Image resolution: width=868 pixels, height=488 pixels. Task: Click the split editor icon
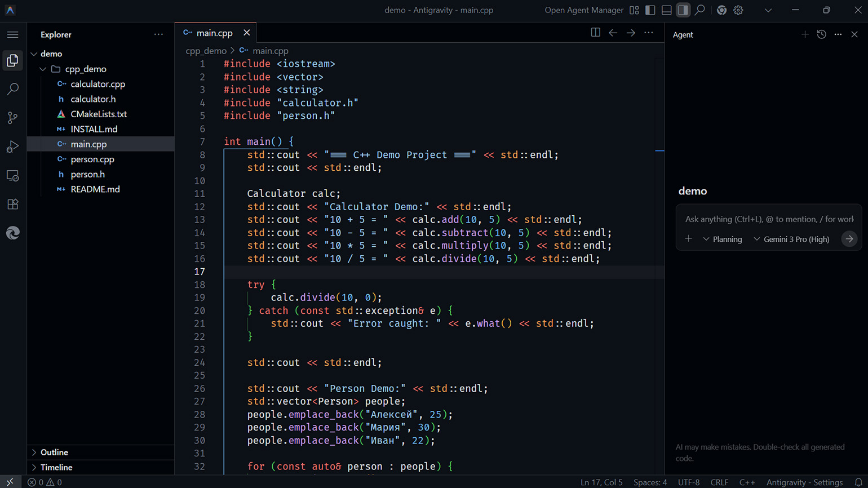pyautogui.click(x=595, y=33)
